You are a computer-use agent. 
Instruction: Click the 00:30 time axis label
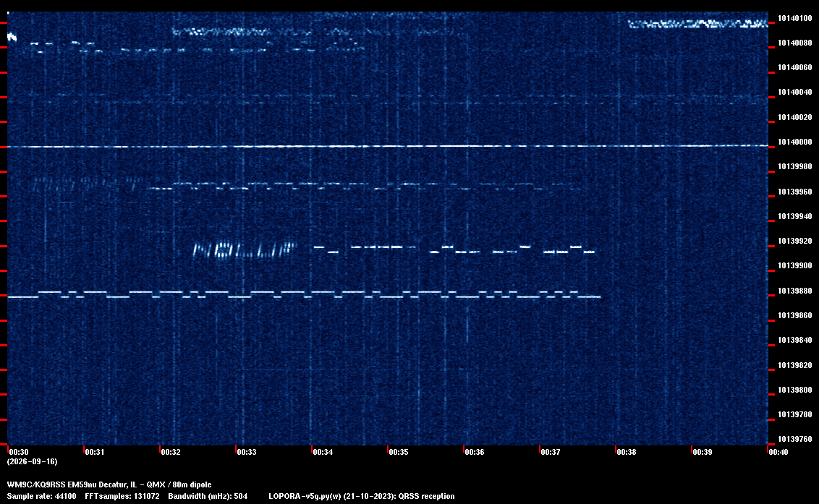(x=19, y=452)
